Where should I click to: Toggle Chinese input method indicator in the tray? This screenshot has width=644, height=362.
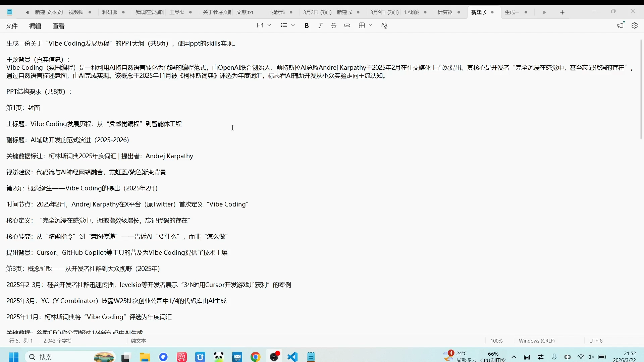tap(567, 357)
